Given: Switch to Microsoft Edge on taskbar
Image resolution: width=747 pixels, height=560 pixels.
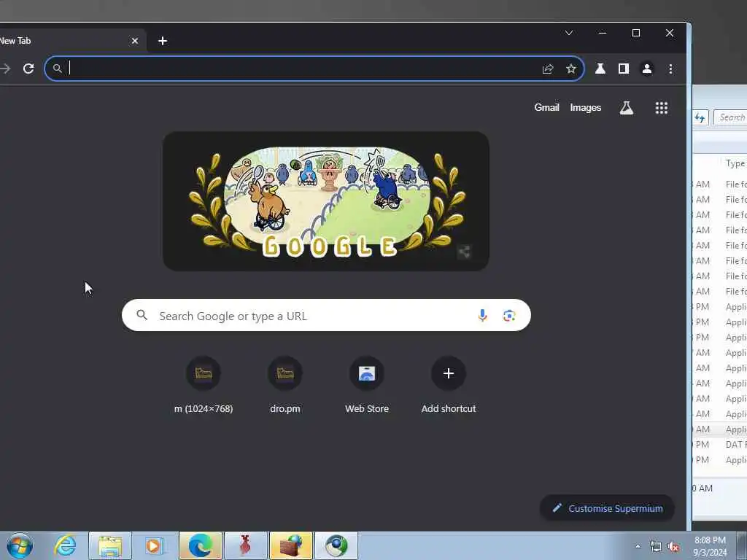Looking at the screenshot, I should pos(201,545).
